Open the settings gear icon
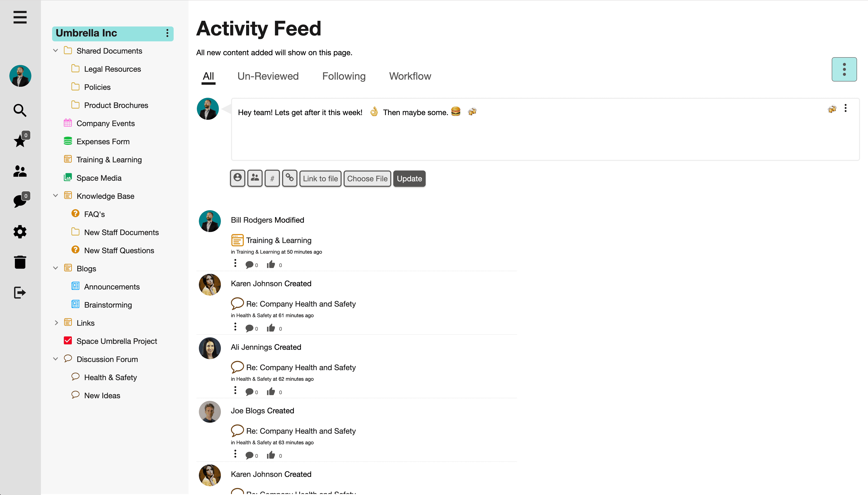Image resolution: width=868 pixels, height=495 pixels. point(20,232)
